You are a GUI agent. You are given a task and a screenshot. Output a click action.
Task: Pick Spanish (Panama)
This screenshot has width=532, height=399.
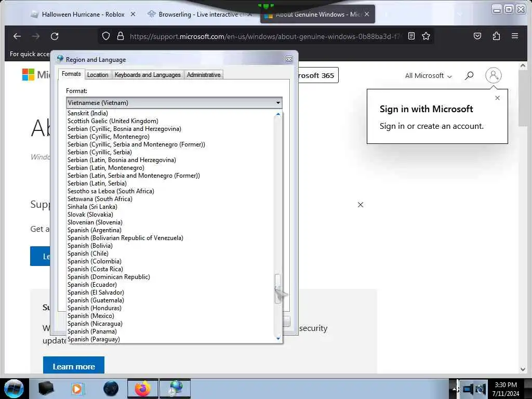pos(171,331)
